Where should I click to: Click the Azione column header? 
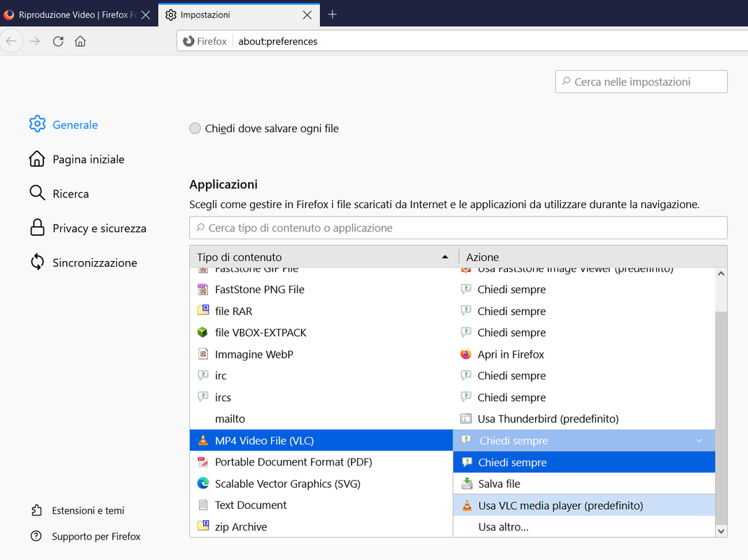593,257
